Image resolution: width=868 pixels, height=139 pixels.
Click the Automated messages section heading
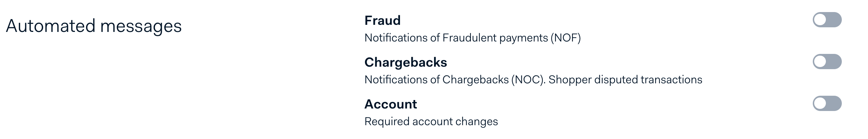coord(94,26)
